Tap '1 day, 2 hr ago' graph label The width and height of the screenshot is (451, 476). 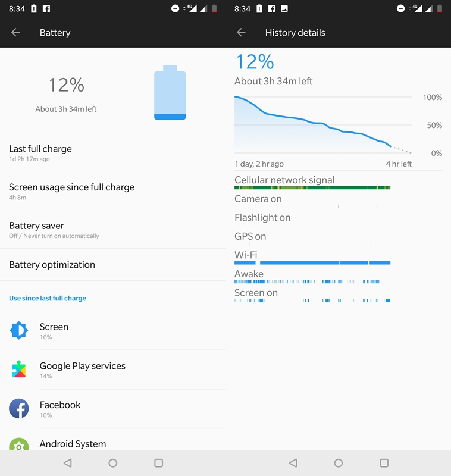pyautogui.click(x=259, y=164)
